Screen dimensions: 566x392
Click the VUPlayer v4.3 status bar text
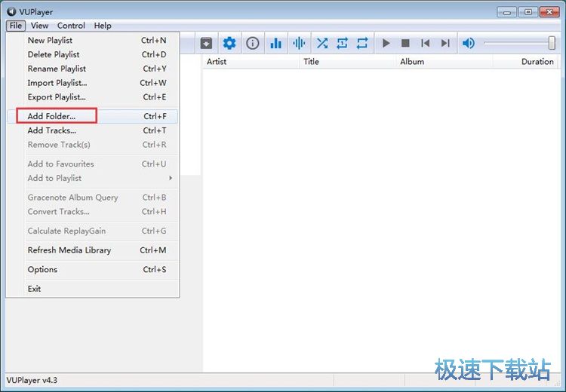(x=32, y=381)
